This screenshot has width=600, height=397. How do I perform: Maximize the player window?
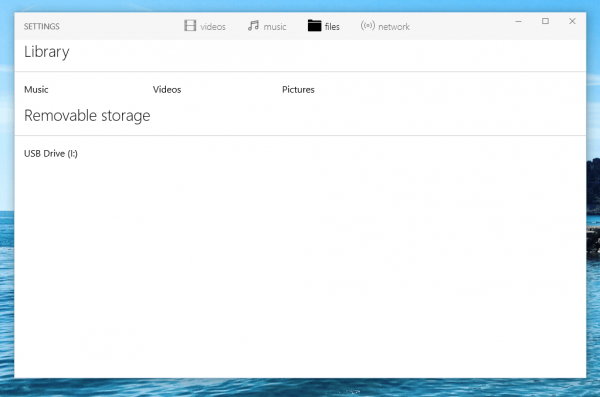(x=545, y=21)
